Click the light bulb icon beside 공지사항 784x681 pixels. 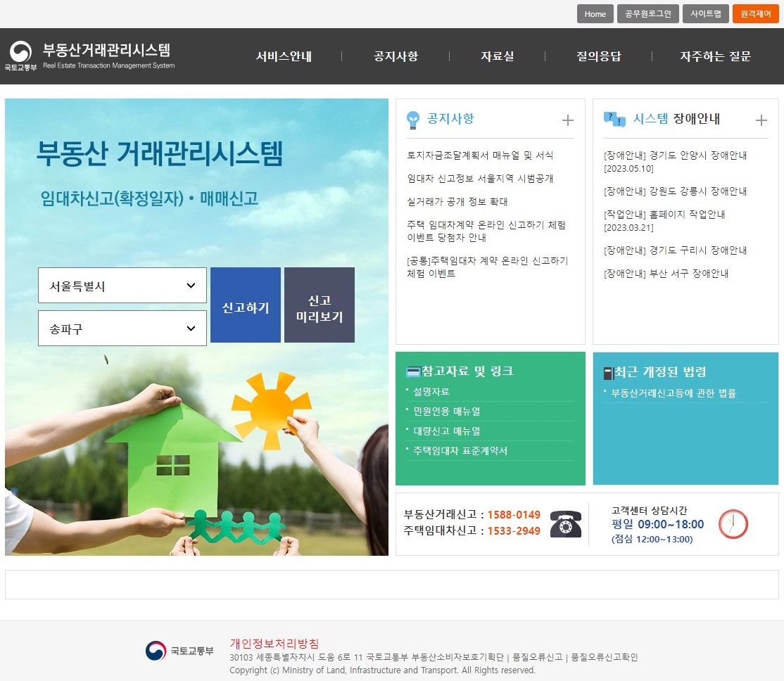(413, 119)
